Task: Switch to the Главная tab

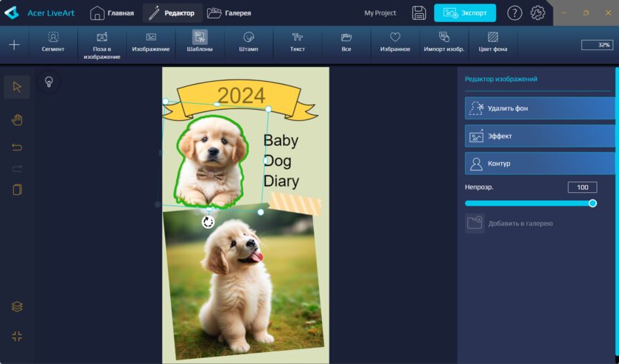Action: (112, 13)
